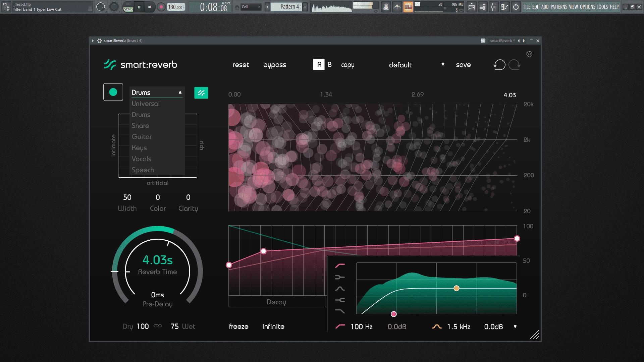The height and width of the screenshot is (362, 644).
Task: Click the FL Studio undo history icon
Action: [516, 7]
